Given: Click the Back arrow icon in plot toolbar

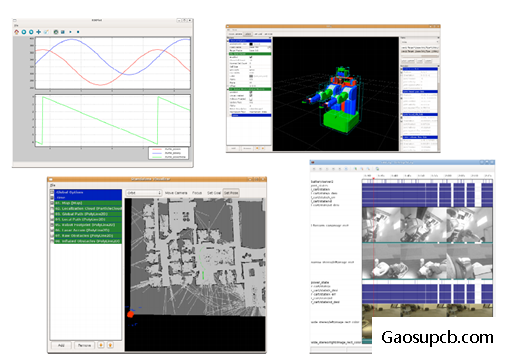Looking at the screenshot, I should coord(24,32).
